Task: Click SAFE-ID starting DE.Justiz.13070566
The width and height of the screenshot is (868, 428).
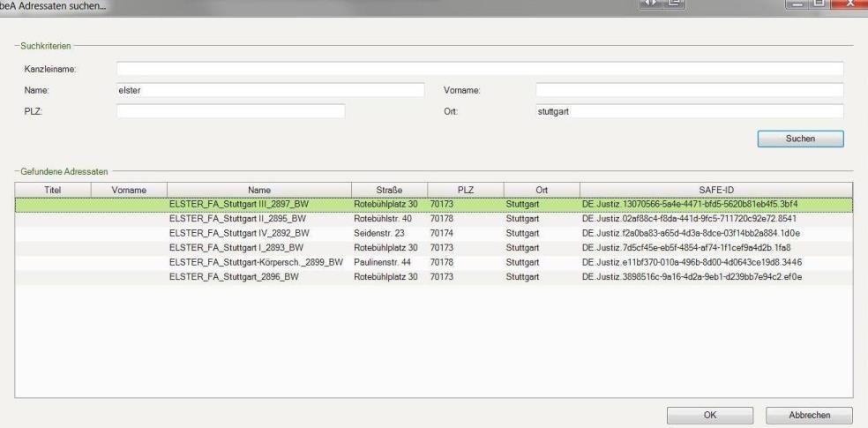Action: click(x=690, y=205)
